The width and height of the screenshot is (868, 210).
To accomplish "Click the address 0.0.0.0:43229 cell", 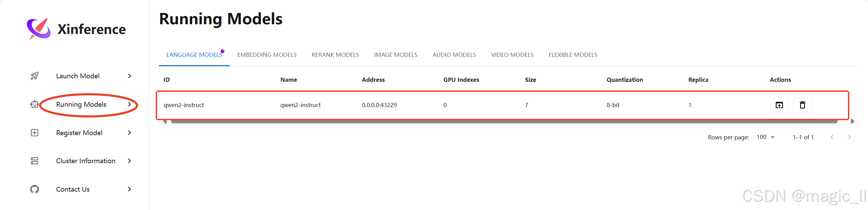I will (379, 105).
